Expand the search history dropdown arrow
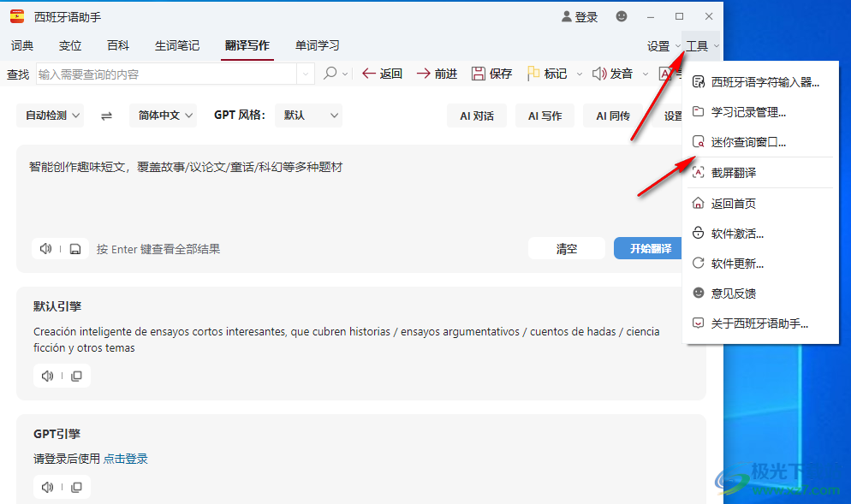The width and height of the screenshot is (851, 504). click(x=306, y=74)
